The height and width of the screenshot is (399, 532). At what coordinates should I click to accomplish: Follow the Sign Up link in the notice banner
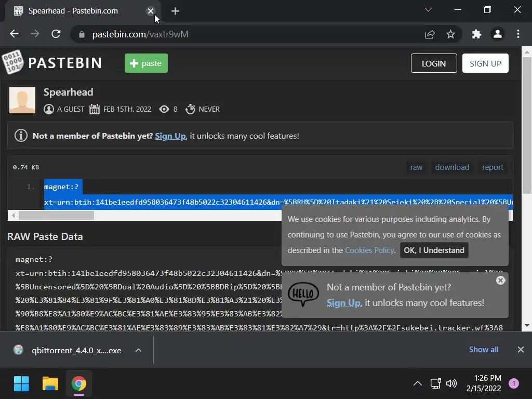click(170, 136)
